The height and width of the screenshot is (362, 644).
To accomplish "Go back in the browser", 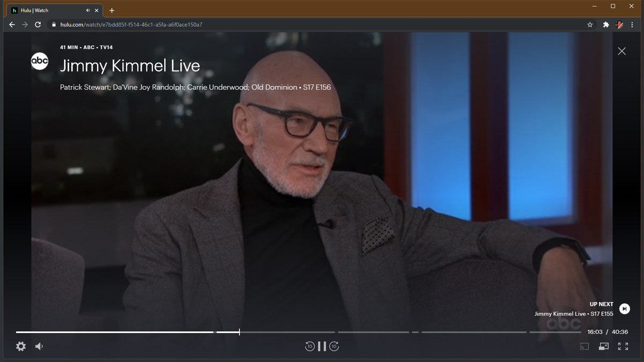I will [12, 25].
